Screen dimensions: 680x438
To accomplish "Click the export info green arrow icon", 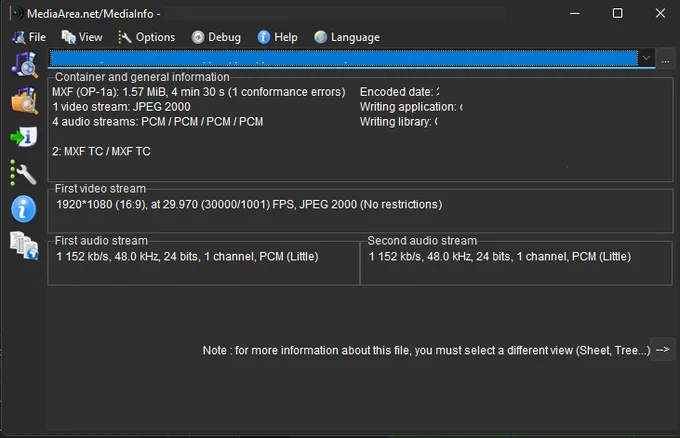I will tap(24, 137).
